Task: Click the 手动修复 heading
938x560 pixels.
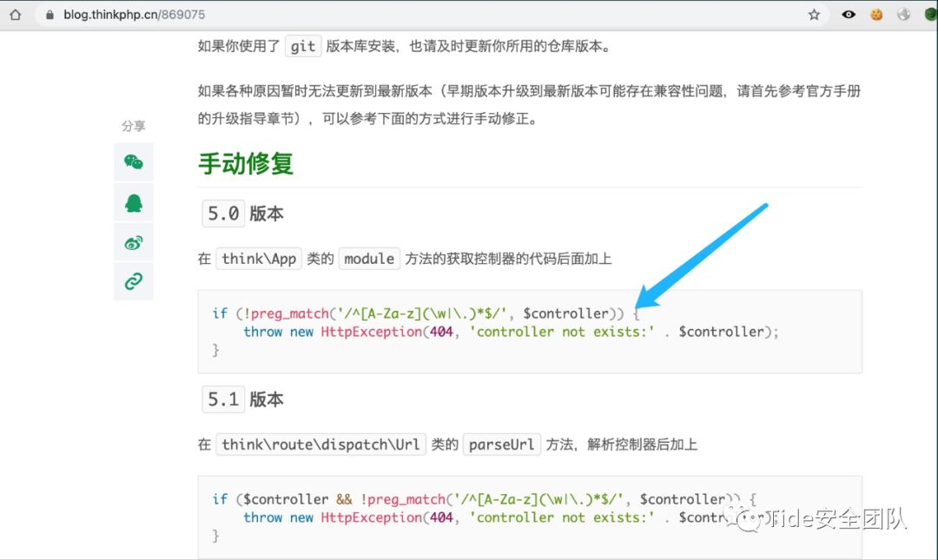Action: click(x=246, y=163)
